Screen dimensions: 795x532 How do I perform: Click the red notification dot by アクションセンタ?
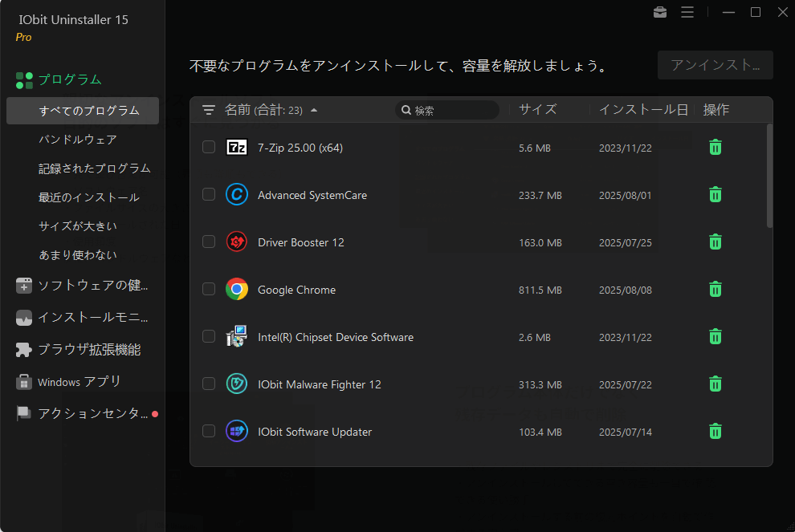coord(155,414)
